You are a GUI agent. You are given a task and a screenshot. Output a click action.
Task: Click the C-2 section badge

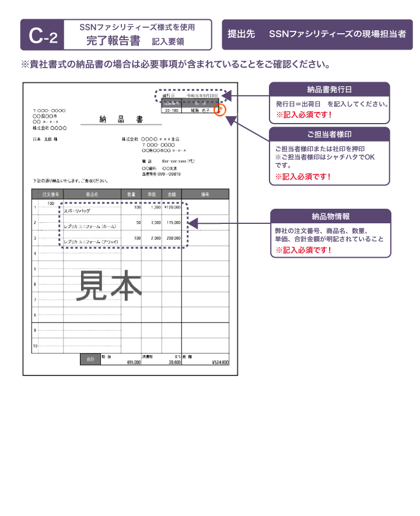coord(43,35)
